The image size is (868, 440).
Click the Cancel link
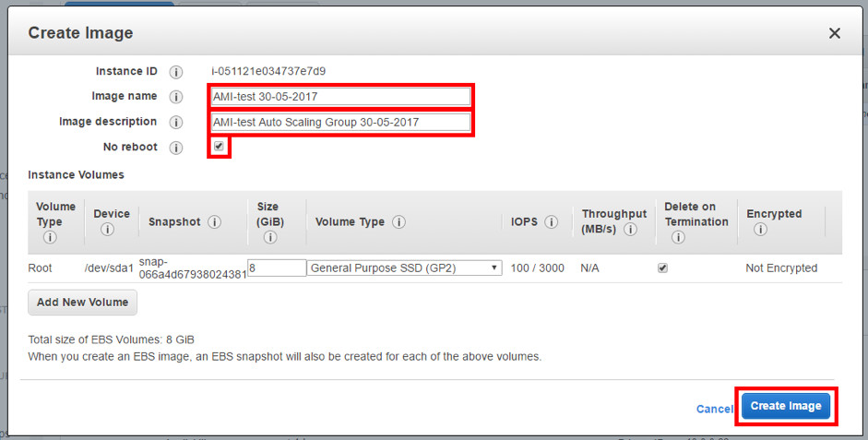coord(714,409)
